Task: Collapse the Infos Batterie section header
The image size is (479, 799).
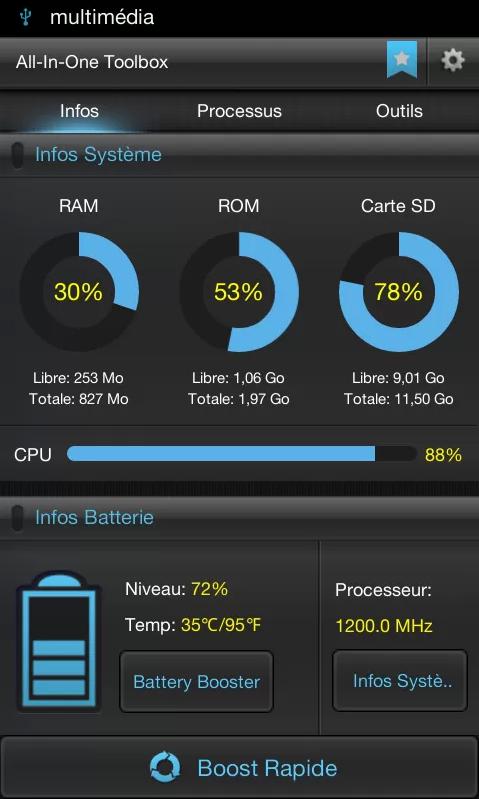Action: 240,518
